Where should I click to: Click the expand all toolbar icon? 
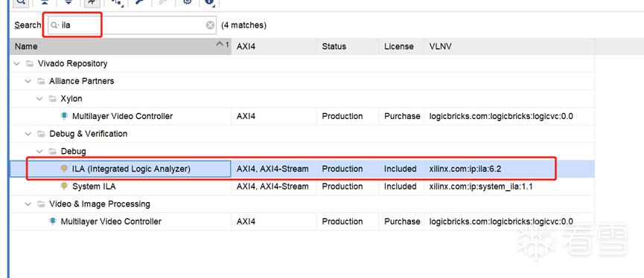point(68,1)
